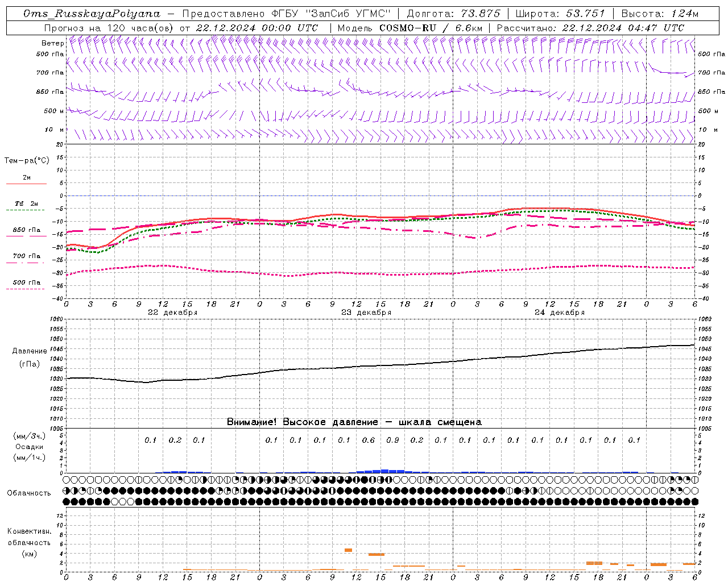Select the 0.6 precipitation value

[x=369, y=440]
